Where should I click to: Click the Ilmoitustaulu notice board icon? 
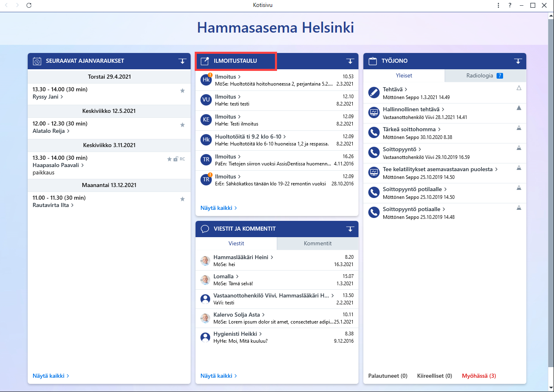pyautogui.click(x=205, y=61)
